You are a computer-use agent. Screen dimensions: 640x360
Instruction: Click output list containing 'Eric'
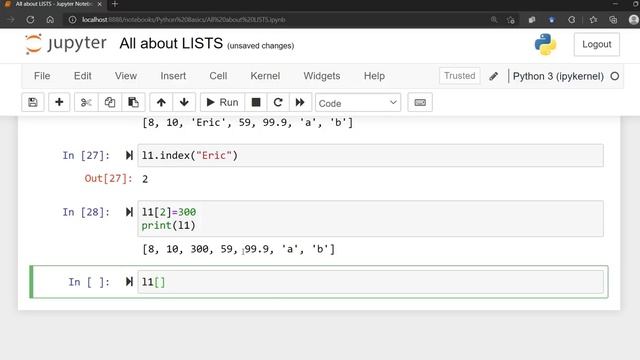point(247,122)
